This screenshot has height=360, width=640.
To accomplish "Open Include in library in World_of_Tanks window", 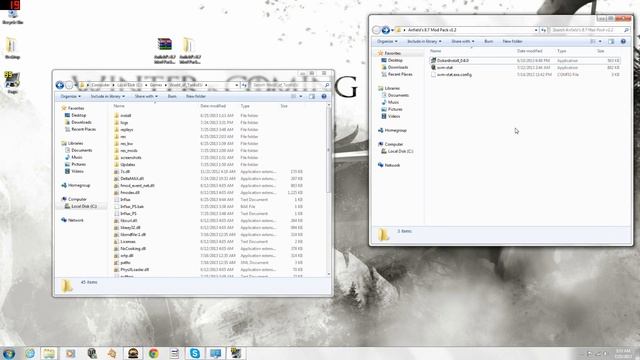I will coord(108,96).
